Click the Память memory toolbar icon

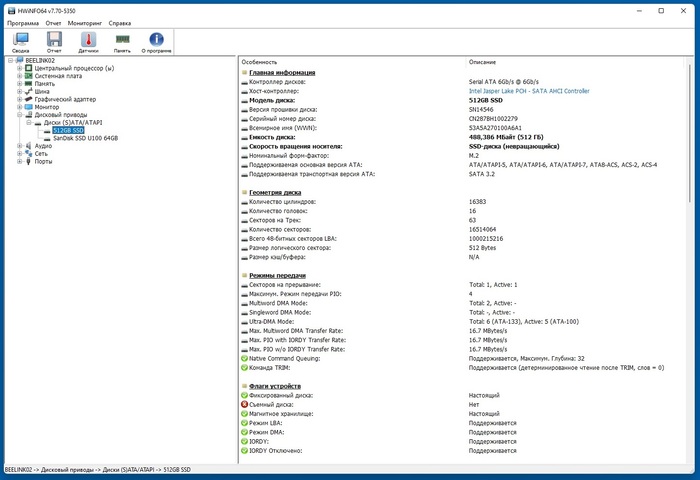coord(122,40)
